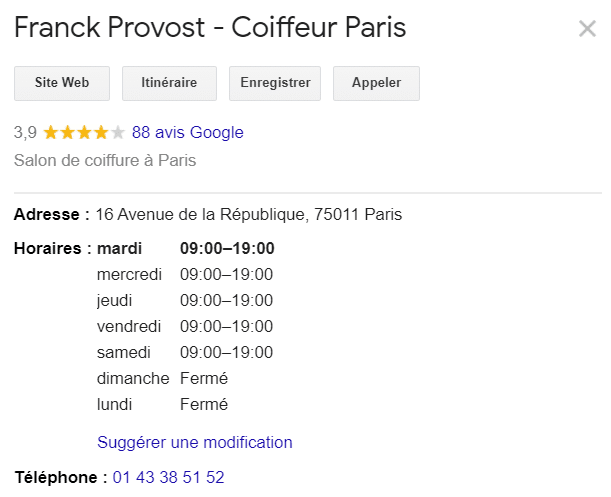The image size is (611, 497).
Task: Click the Franck Provost title heading
Action: tap(210, 28)
